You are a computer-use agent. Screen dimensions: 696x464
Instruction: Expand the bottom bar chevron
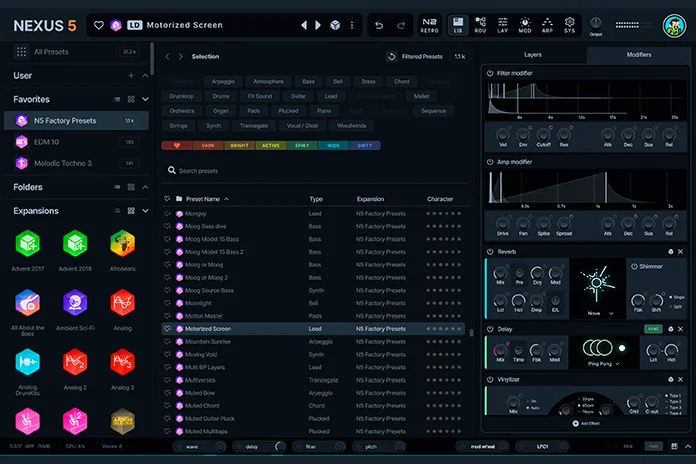(688, 446)
